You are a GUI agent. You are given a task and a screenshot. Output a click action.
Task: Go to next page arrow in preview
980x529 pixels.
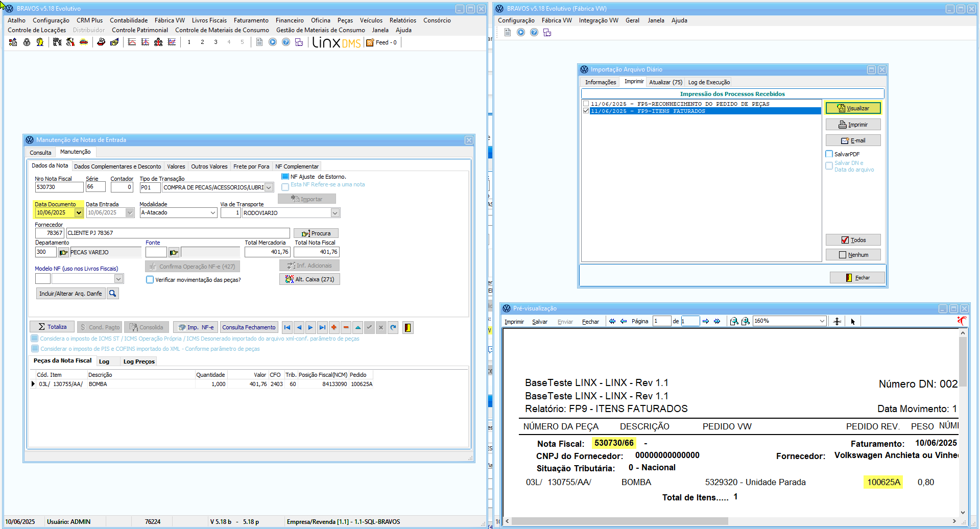point(706,321)
